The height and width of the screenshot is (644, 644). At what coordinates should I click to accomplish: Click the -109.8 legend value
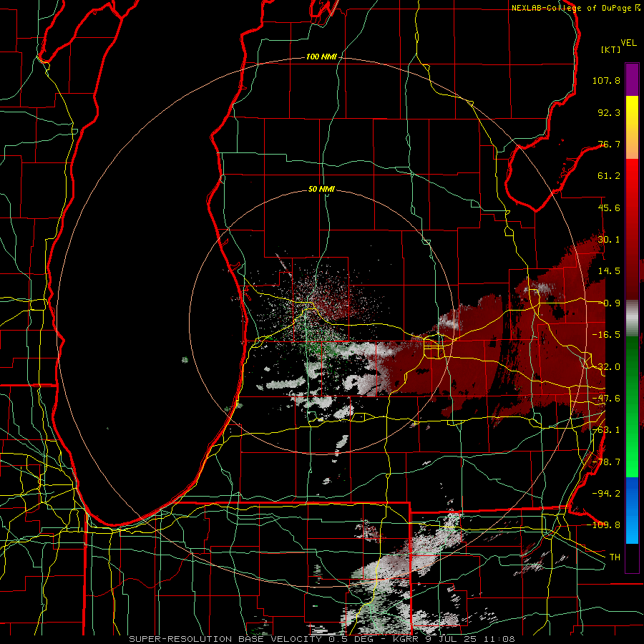point(604,525)
